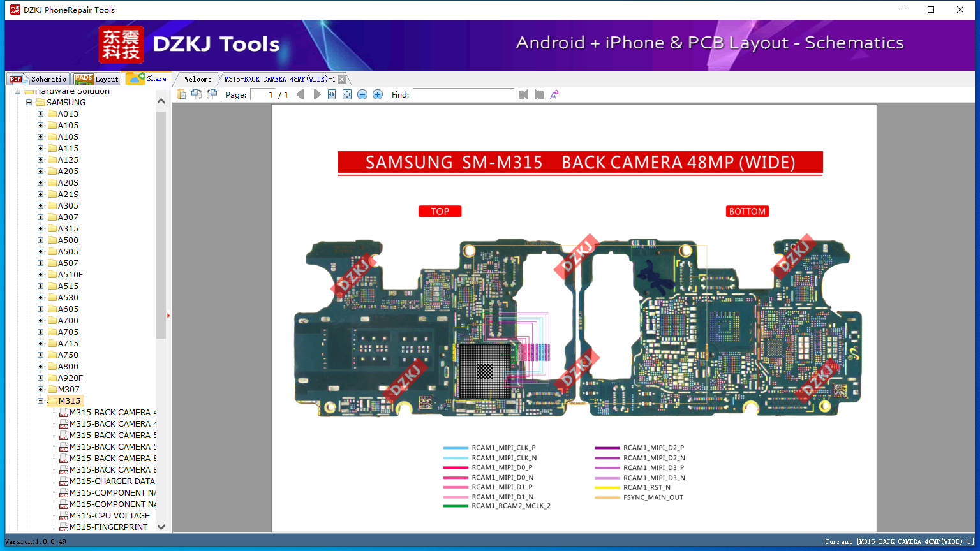Expand the A205 folder
980x551 pixels.
click(x=40, y=171)
